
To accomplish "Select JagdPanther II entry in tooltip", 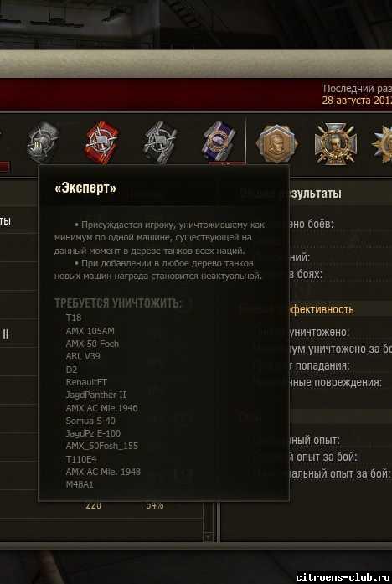I will (96, 395).
